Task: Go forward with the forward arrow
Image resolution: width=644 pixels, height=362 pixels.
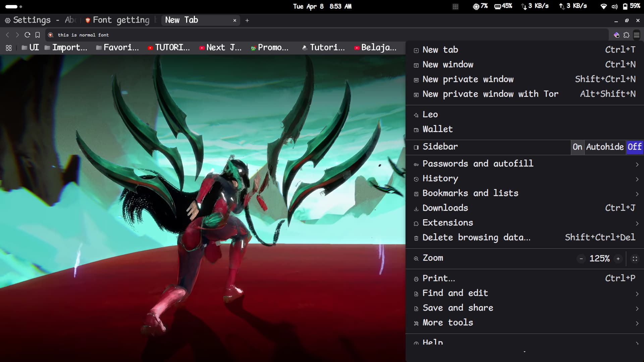Action: click(17, 35)
